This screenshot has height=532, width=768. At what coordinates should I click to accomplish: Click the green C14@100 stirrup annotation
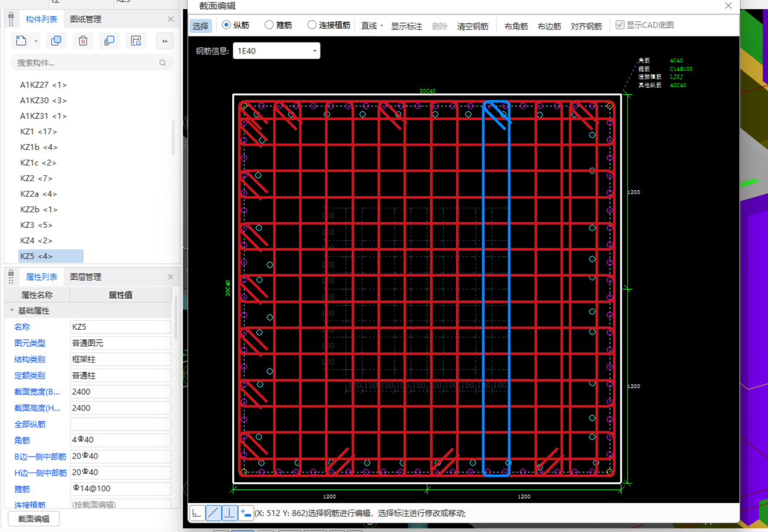click(681, 69)
